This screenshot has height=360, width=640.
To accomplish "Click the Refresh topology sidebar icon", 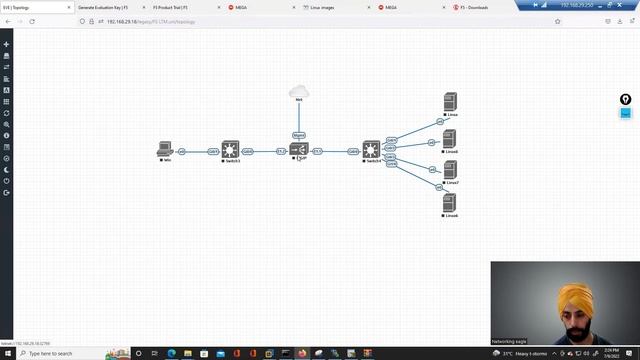I will tap(6, 113).
